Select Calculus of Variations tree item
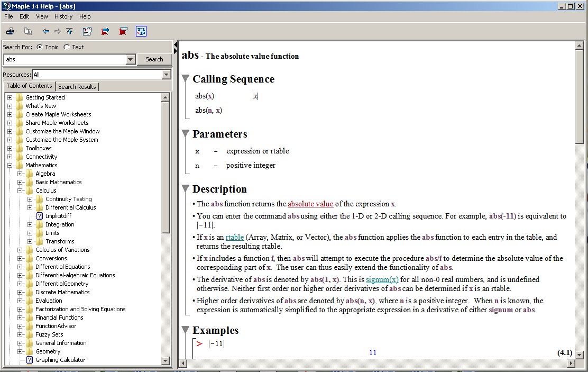588x372 pixels. pos(62,250)
